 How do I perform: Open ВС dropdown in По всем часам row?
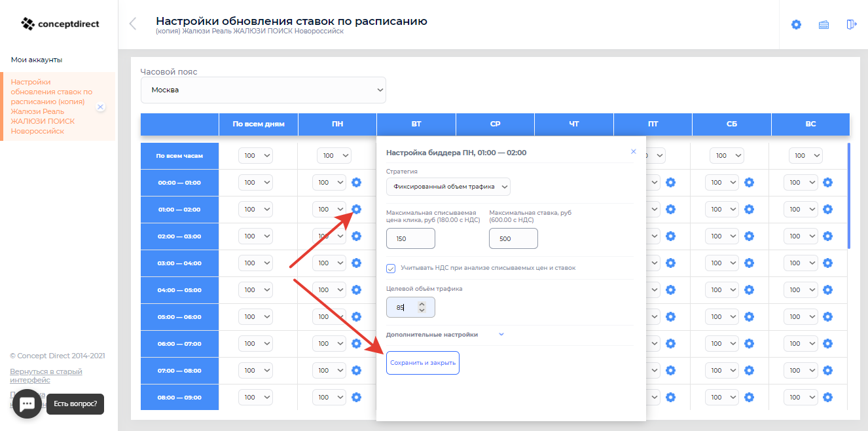pos(805,156)
